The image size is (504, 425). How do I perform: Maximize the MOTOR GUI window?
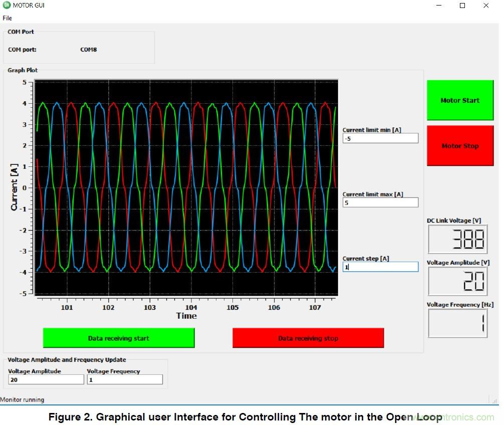[x=462, y=6]
